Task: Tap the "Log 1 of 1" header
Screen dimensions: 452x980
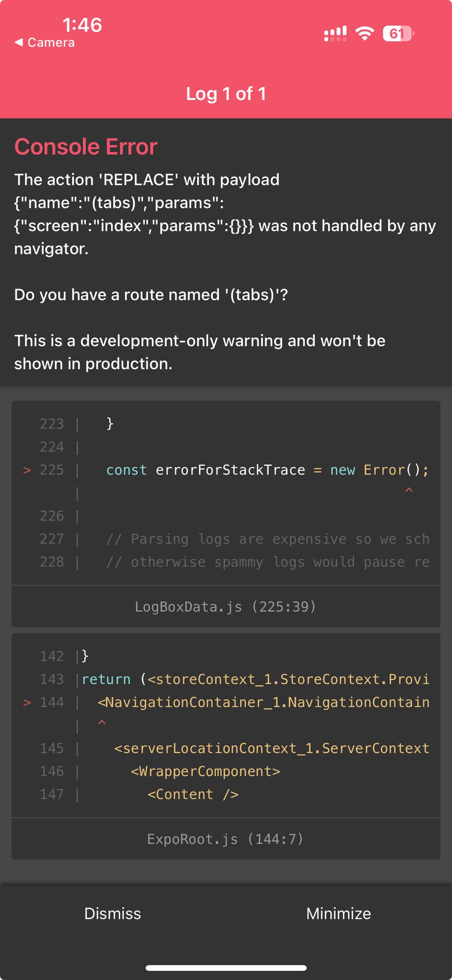Action: [226, 94]
